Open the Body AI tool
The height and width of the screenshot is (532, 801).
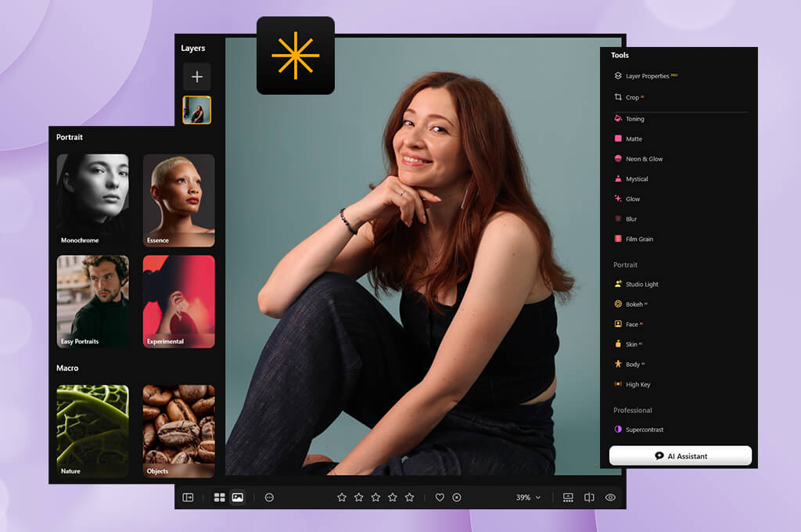pos(630,364)
